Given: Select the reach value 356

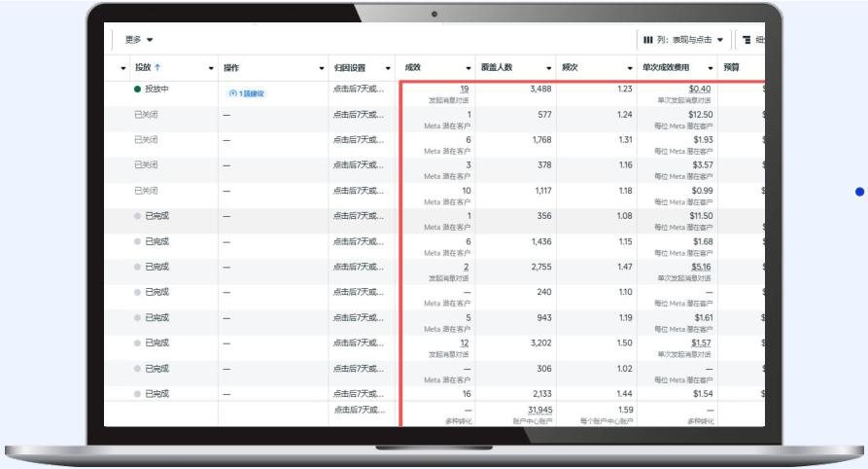Looking at the screenshot, I should pos(544,216).
